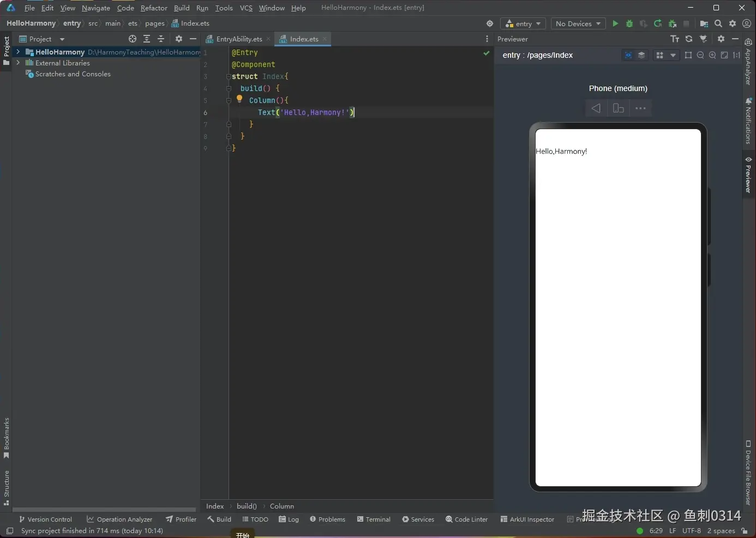Collapse the struct Index code fold
The width and height of the screenshot is (756, 538).
point(229,77)
